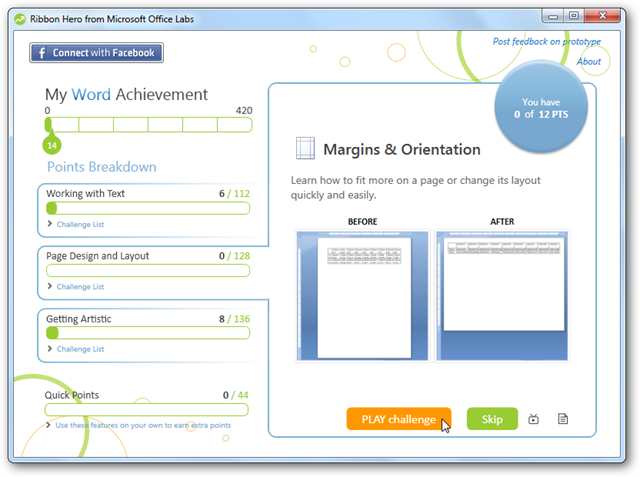Image resolution: width=640 pixels, height=477 pixels.
Task: Click the green 14 points marker
Action: point(52,145)
